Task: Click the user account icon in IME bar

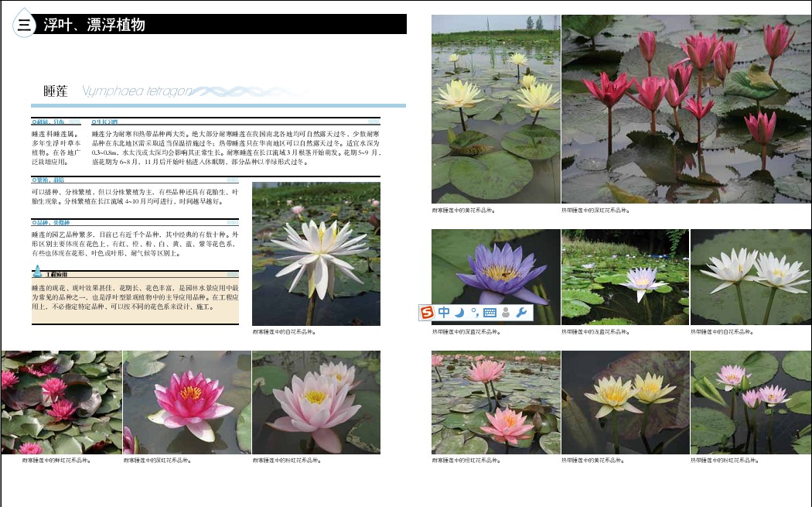Action: (506, 313)
